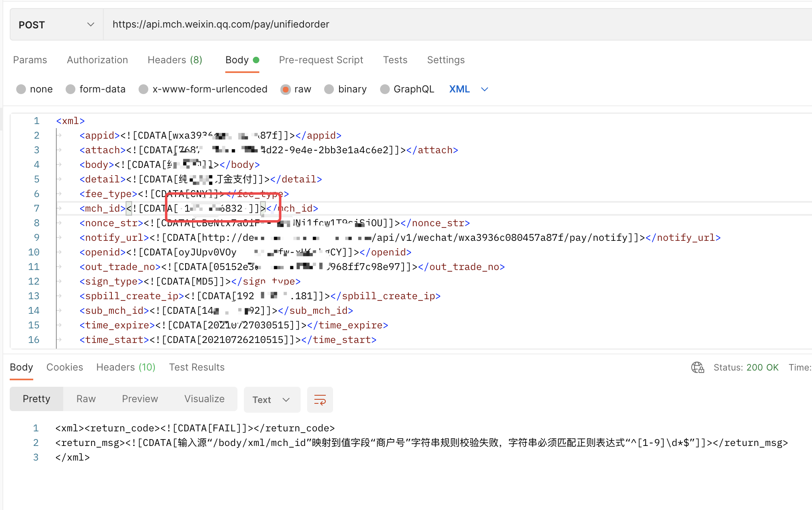Select the none body type radio

coord(21,89)
